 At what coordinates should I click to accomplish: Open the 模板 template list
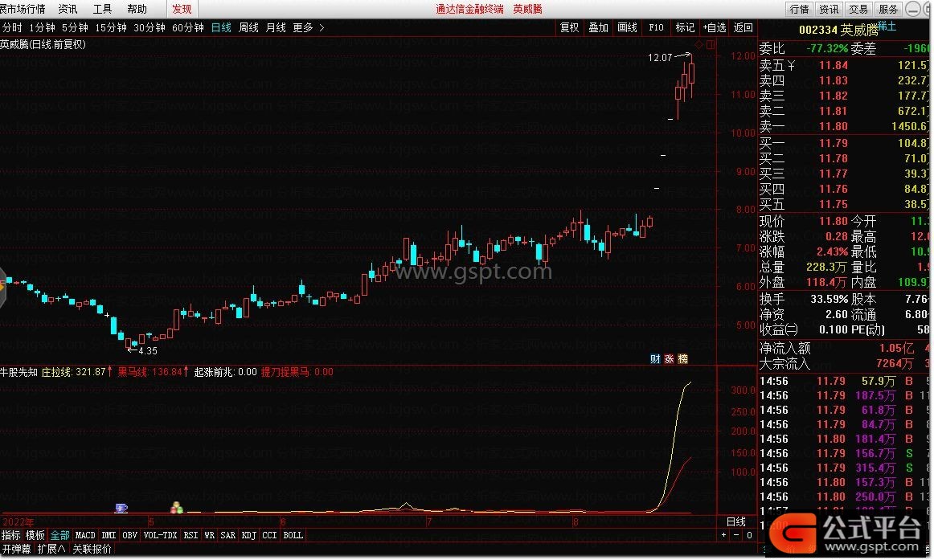pyautogui.click(x=35, y=535)
